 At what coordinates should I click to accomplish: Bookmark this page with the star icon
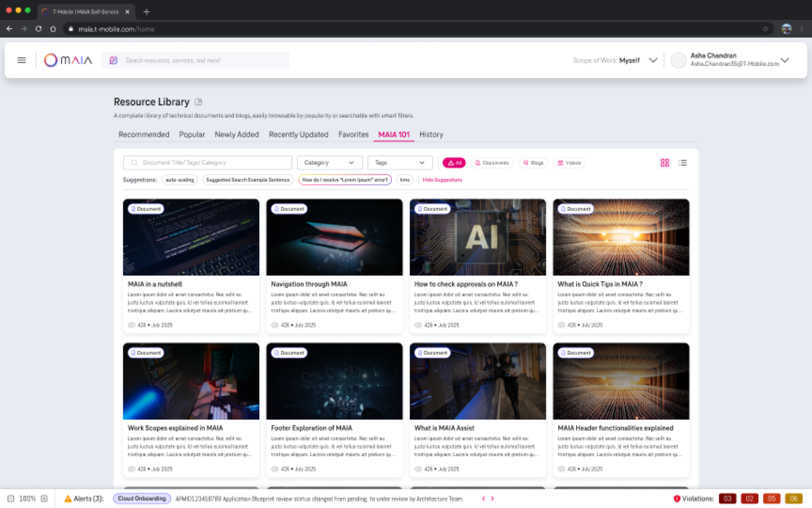[765, 29]
